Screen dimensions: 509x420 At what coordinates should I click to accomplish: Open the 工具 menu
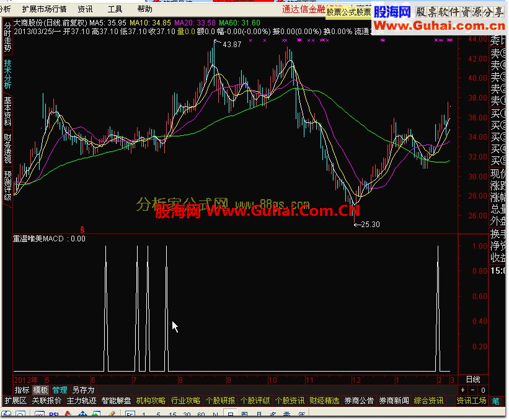115,9
